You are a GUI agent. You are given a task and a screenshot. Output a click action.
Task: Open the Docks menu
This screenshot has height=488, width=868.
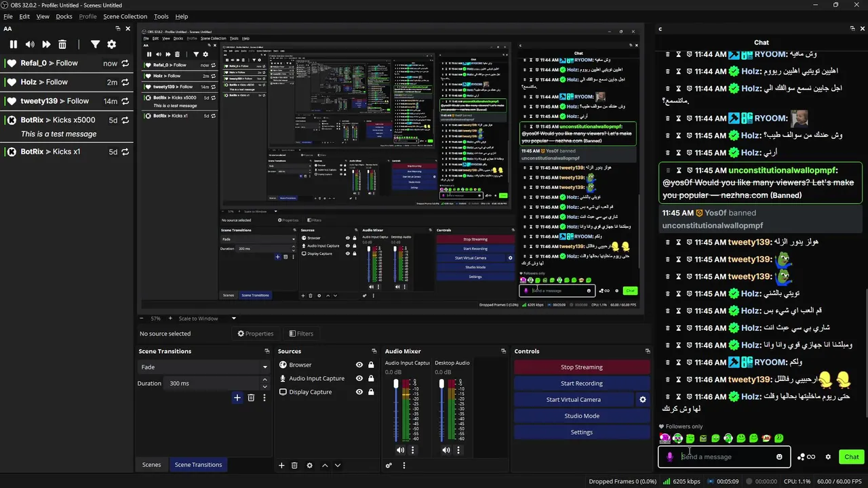pos(64,16)
